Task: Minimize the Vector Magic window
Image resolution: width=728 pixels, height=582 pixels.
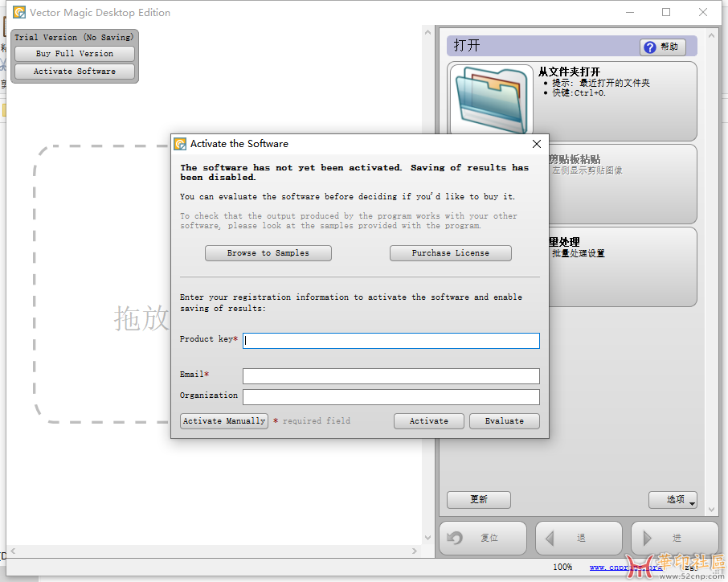Action: tap(630, 13)
